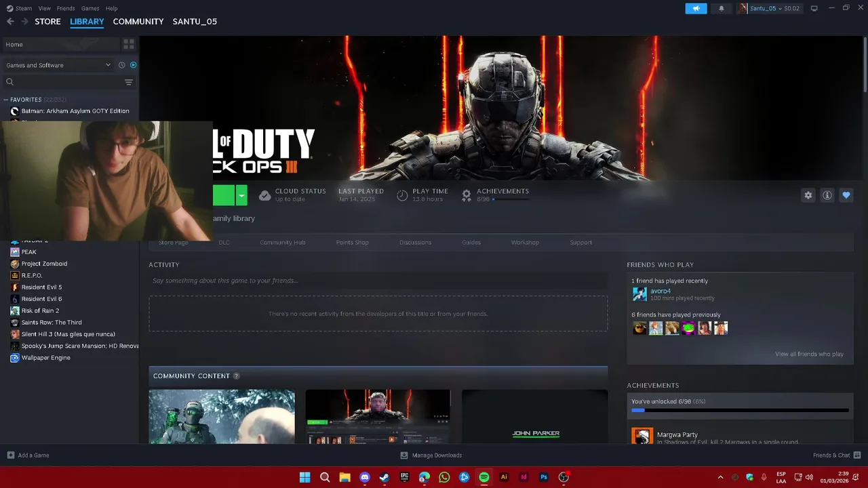Open the Help menu
This screenshot has width=868, height=488.
click(112, 8)
